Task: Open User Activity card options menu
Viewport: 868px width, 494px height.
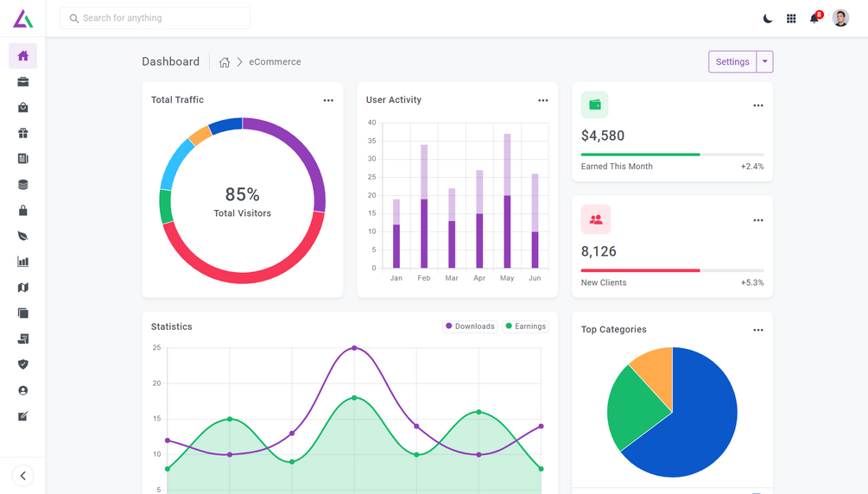Action: 543,100
